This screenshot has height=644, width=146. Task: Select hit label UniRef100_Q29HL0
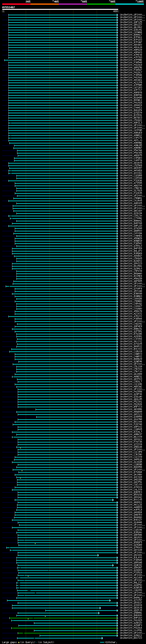click(x=131, y=268)
